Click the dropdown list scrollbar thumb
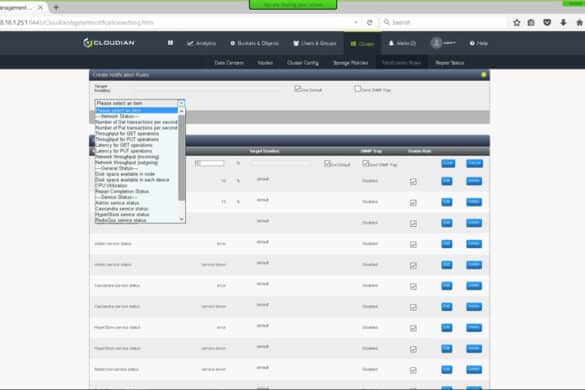Screen dimensions: 585x390 181,157
